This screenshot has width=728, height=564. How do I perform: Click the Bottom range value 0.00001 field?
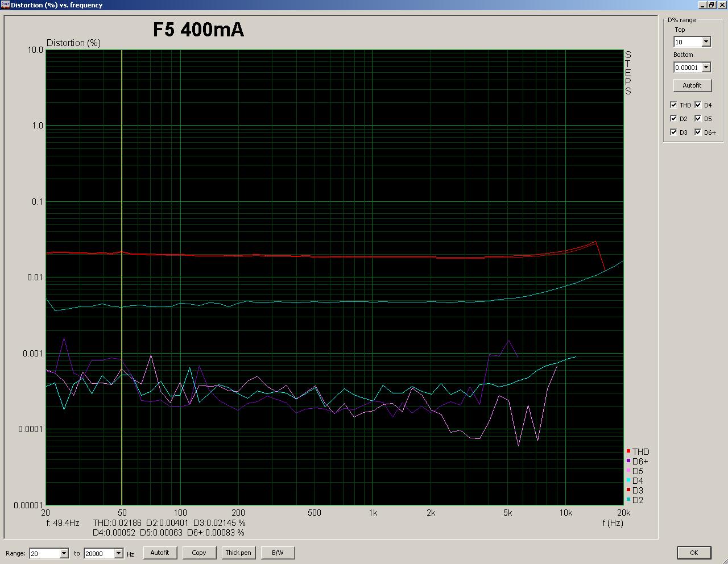687,67
